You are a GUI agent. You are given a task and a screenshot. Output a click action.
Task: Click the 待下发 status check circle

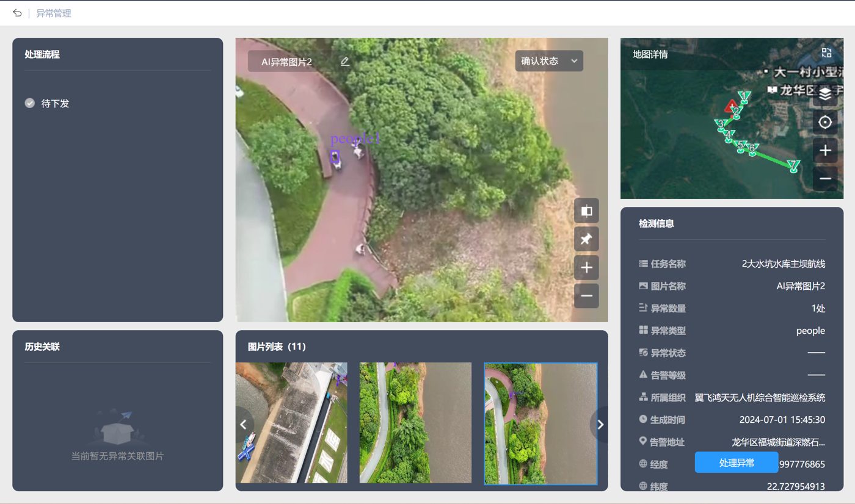point(29,103)
